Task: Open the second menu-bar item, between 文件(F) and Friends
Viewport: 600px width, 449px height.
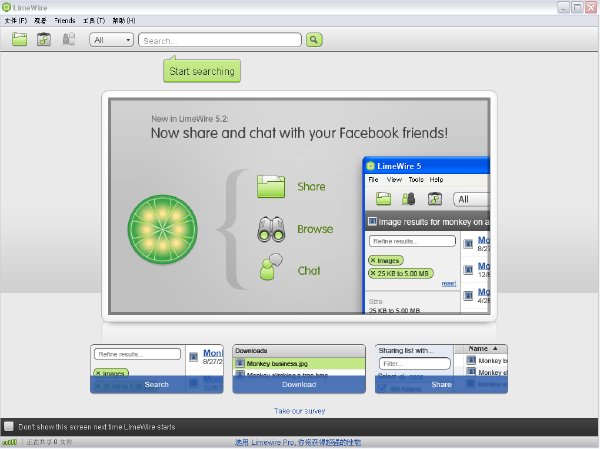Action: [40, 20]
